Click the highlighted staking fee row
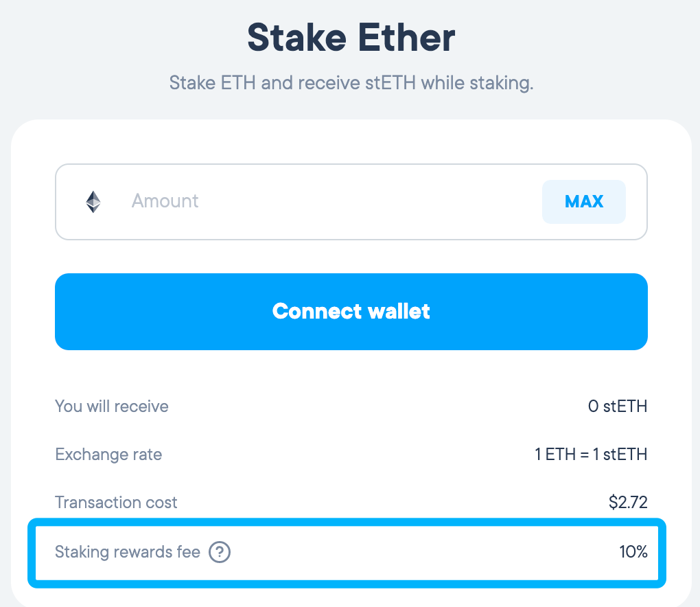This screenshot has width=700, height=607. (347, 553)
